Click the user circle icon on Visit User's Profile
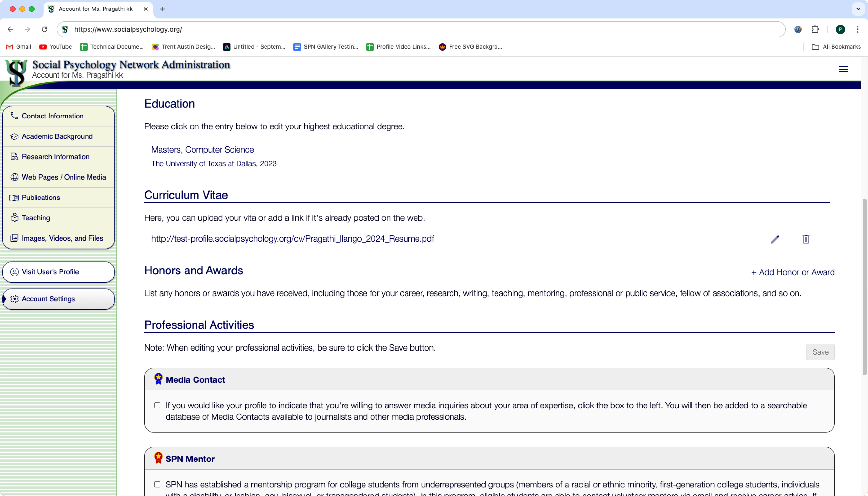The width and height of the screenshot is (868, 496). [14, 272]
